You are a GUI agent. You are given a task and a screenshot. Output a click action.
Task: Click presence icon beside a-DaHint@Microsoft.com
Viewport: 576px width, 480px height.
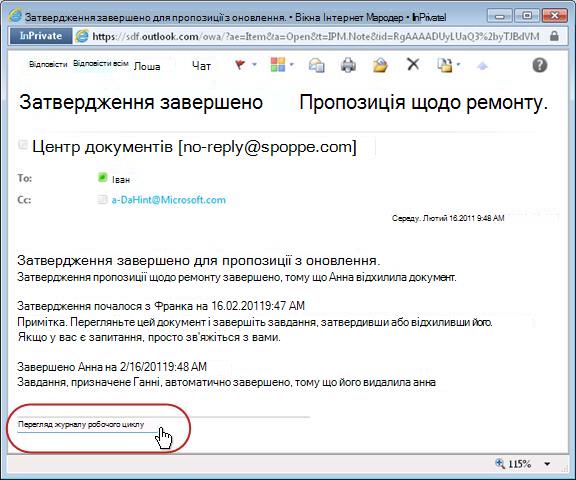click(102, 199)
